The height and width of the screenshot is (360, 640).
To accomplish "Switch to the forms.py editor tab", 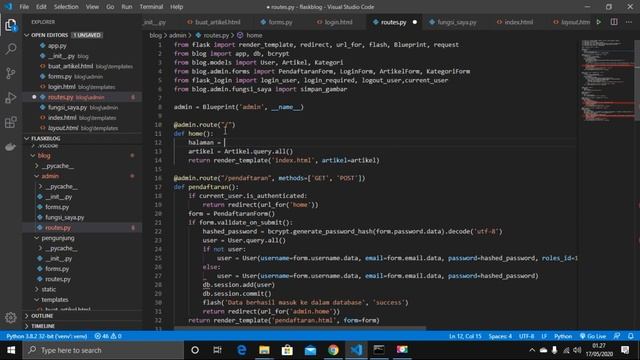I will [276, 22].
